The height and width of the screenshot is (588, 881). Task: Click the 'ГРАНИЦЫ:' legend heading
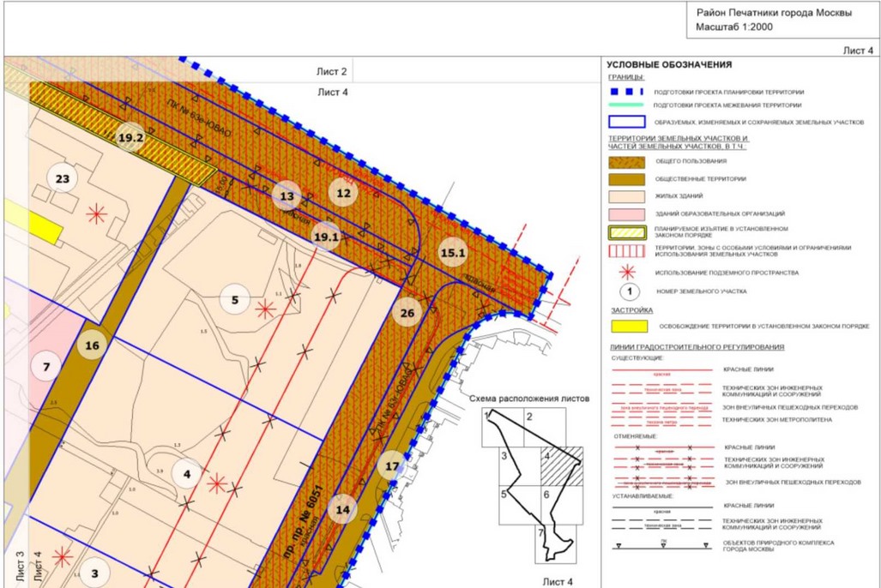click(x=626, y=77)
